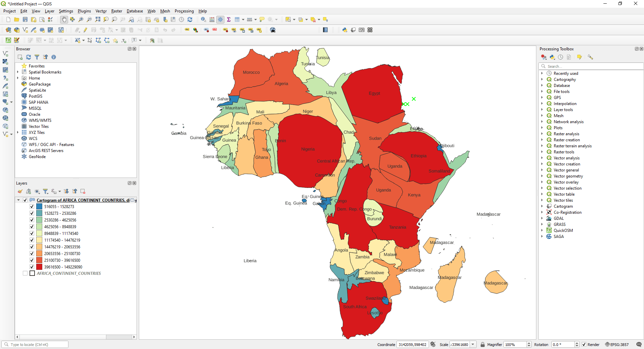Uncheck the 11174540 - 14476219 class
This screenshot has width=644, height=349.
click(32, 240)
